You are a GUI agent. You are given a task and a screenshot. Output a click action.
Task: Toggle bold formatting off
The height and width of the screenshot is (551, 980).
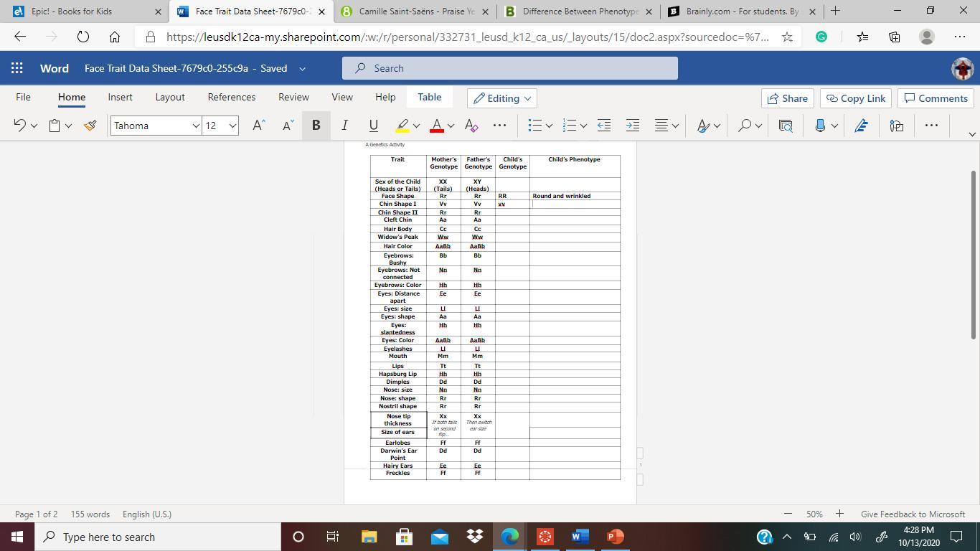(x=316, y=125)
